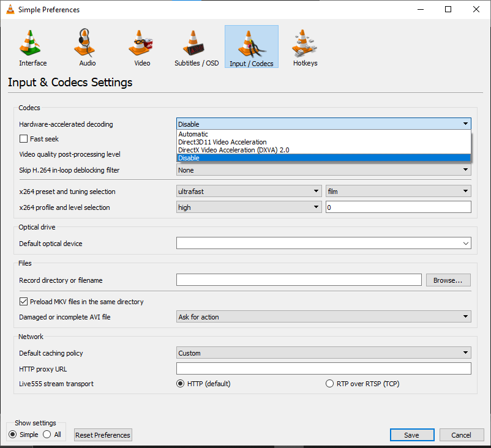Open Damaged or incomplete AVI file dropdown

323,317
